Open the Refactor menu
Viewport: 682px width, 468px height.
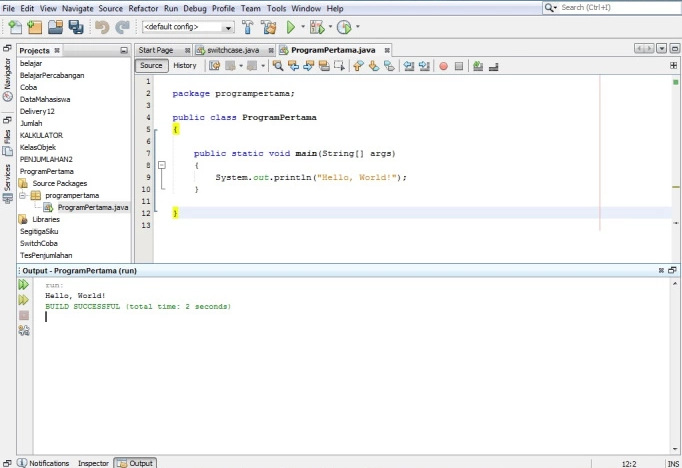point(143,8)
